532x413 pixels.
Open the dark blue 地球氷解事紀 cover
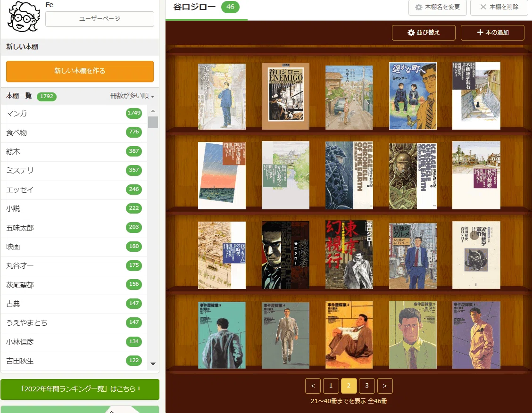coord(349,175)
